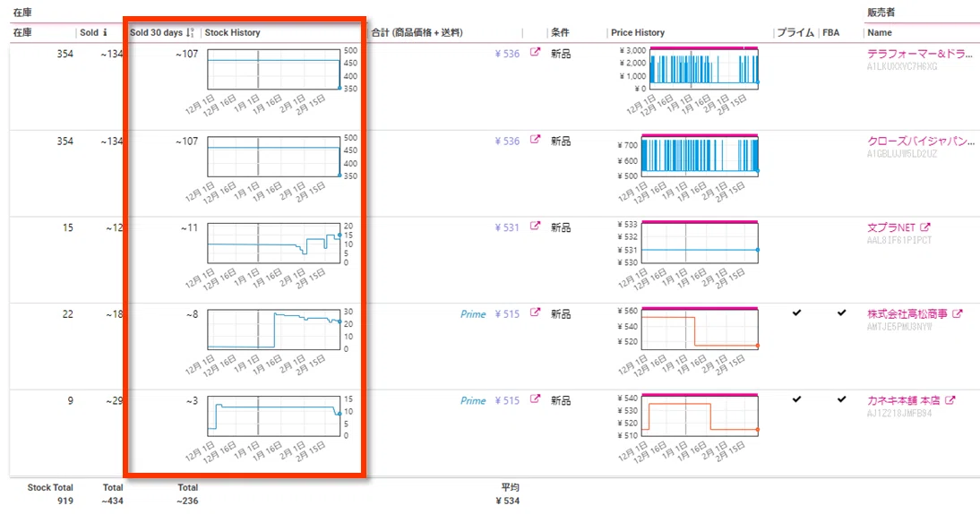Open external link icon next to クローズバイジャパン's ¥536 price
Viewport: 980px width, 514px height.
(535, 140)
